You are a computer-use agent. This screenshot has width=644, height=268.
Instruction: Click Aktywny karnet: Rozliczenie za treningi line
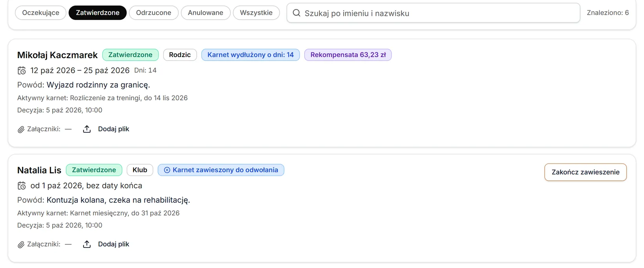point(102,98)
